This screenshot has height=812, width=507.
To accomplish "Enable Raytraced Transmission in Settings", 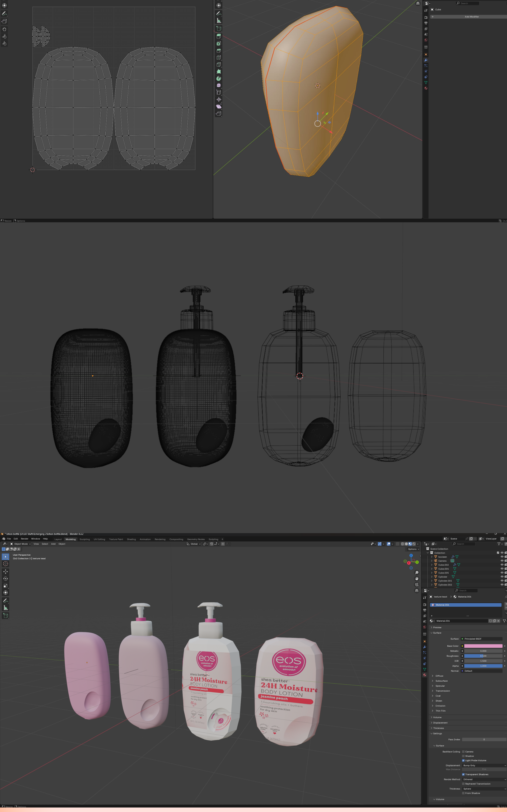I will 463,784.
